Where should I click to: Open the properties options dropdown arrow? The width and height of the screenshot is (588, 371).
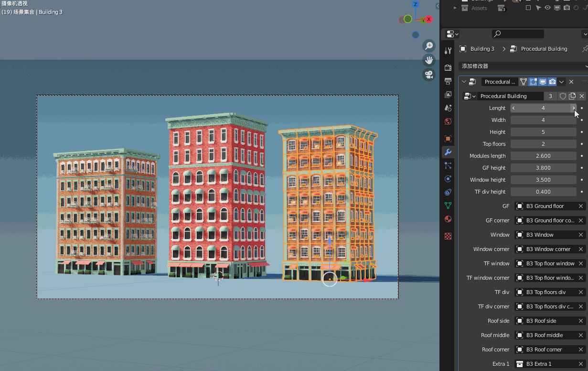coord(585,34)
